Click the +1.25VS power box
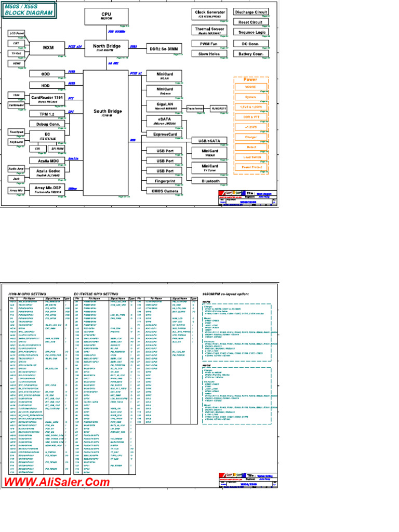399x532 pixels. point(251,127)
